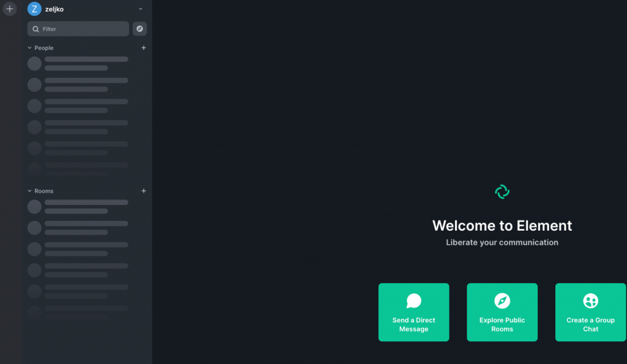Open zeljko's user avatar
The image size is (627, 364).
(x=34, y=9)
